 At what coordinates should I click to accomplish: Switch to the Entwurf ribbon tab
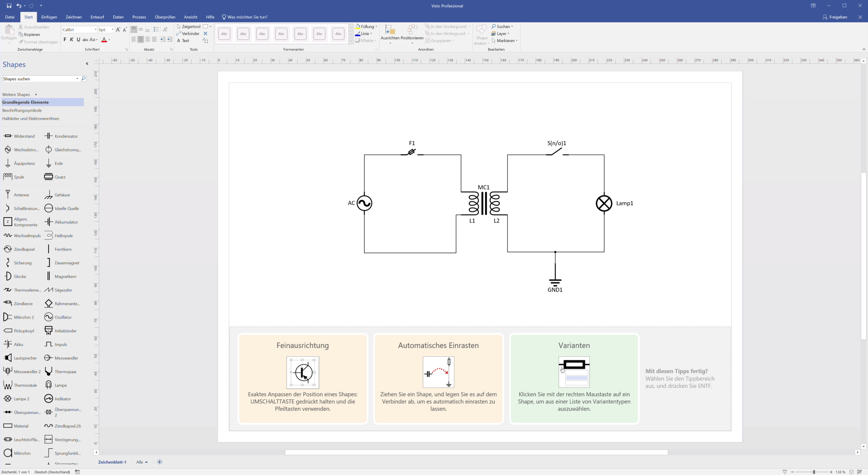pos(97,17)
